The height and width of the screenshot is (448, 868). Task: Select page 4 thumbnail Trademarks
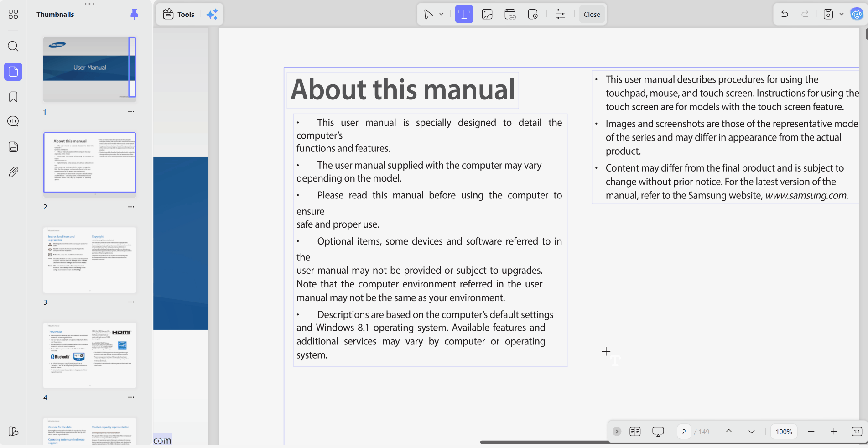coord(90,355)
